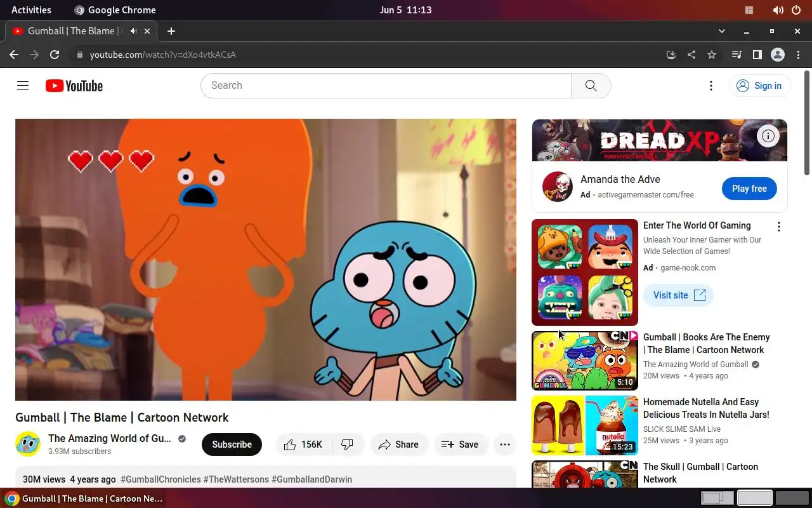Open Homemade Nutella video thumbnail
This screenshot has height=508, width=812.
[585, 425]
